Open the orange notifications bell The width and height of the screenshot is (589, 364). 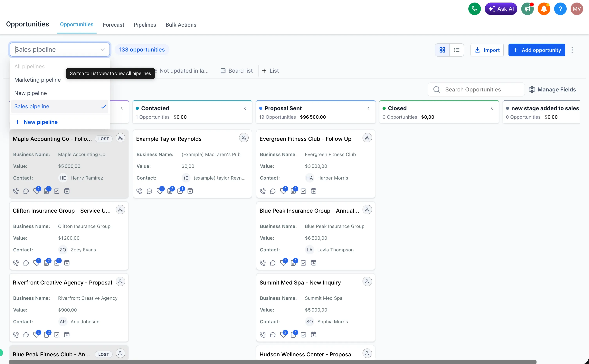(544, 9)
